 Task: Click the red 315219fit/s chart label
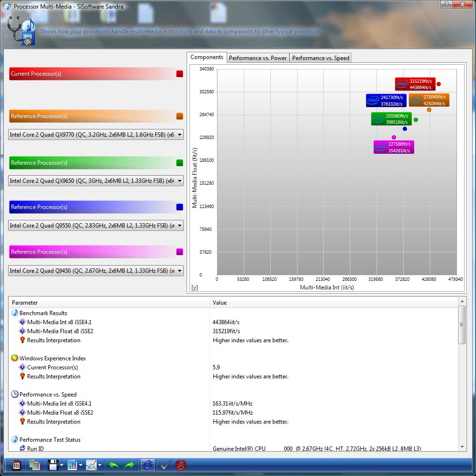415,84
